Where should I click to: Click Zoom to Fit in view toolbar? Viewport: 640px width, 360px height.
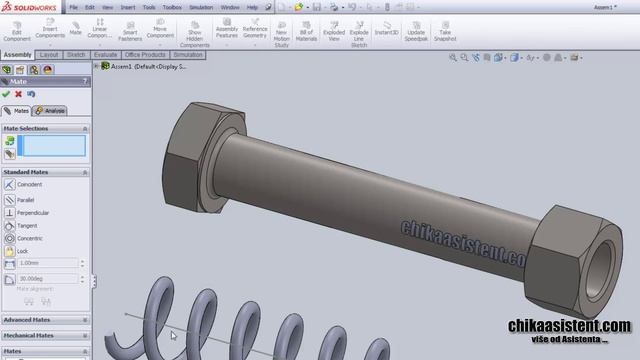(x=453, y=58)
